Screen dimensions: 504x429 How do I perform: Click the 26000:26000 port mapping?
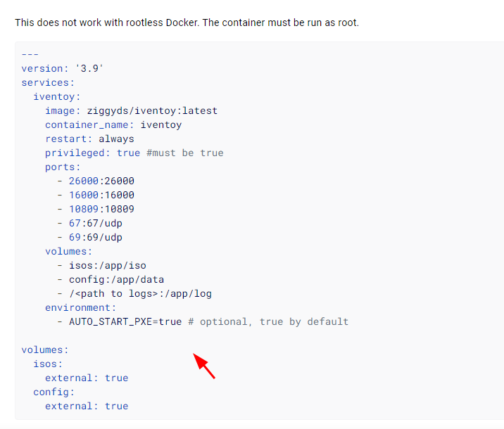pos(101,181)
